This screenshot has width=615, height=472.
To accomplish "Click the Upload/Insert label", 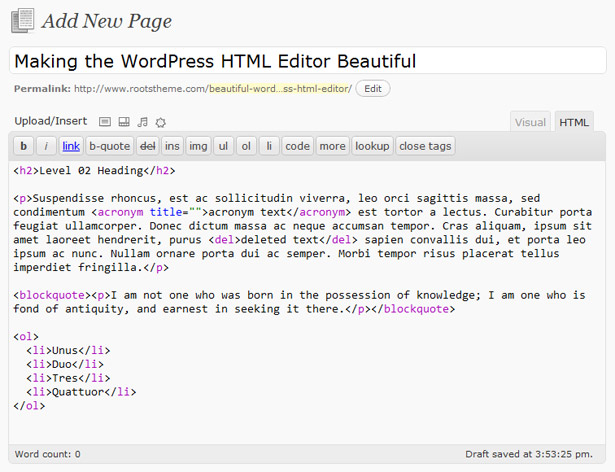I will tap(51, 121).
